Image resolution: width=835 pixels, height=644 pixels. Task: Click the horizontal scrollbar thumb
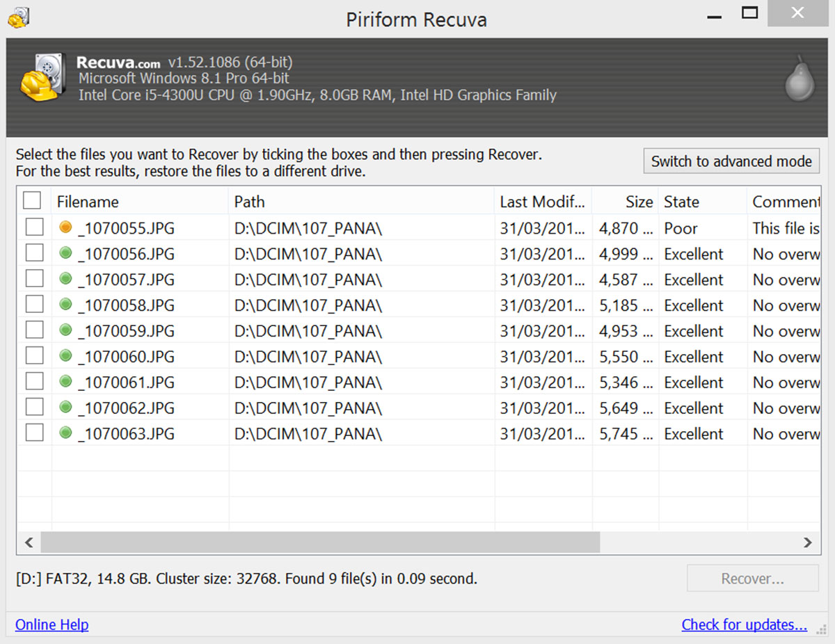(320, 542)
